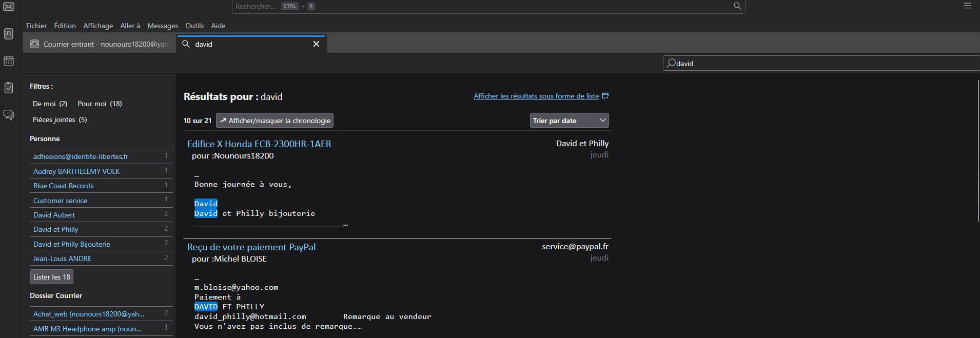
Task: Close the david search tab
Action: [x=316, y=44]
